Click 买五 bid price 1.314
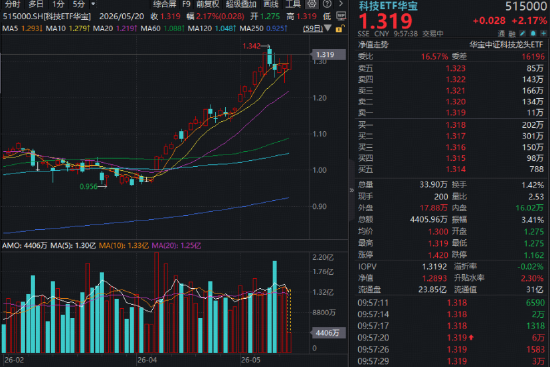This screenshot has height=367, width=550. 455,169
